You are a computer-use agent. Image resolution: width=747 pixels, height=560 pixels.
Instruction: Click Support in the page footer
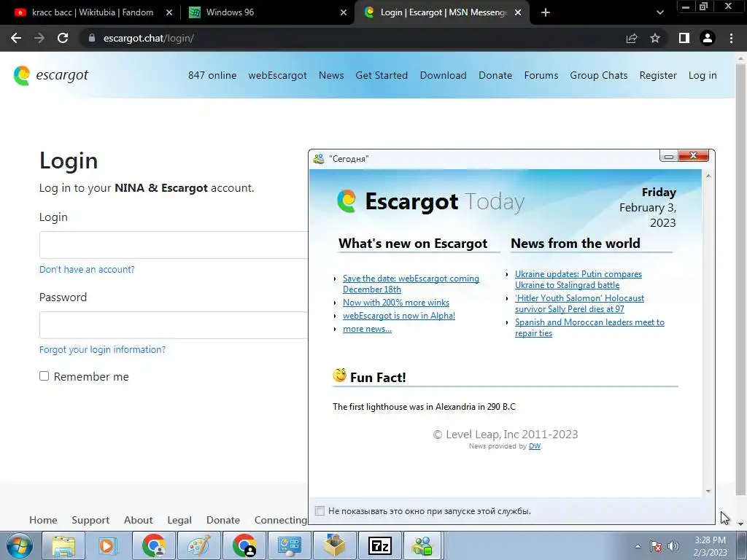[x=90, y=520]
